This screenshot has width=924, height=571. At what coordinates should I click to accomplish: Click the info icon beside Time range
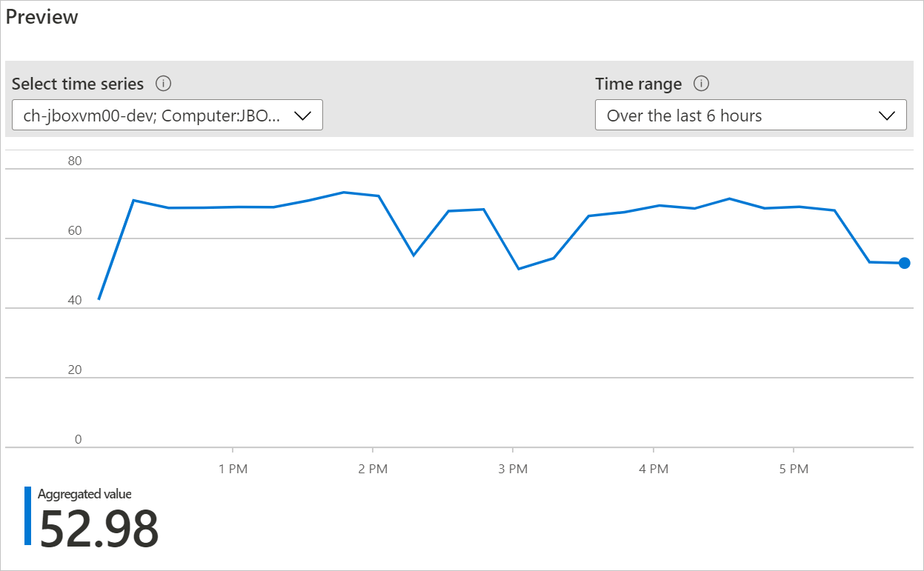[x=702, y=84]
